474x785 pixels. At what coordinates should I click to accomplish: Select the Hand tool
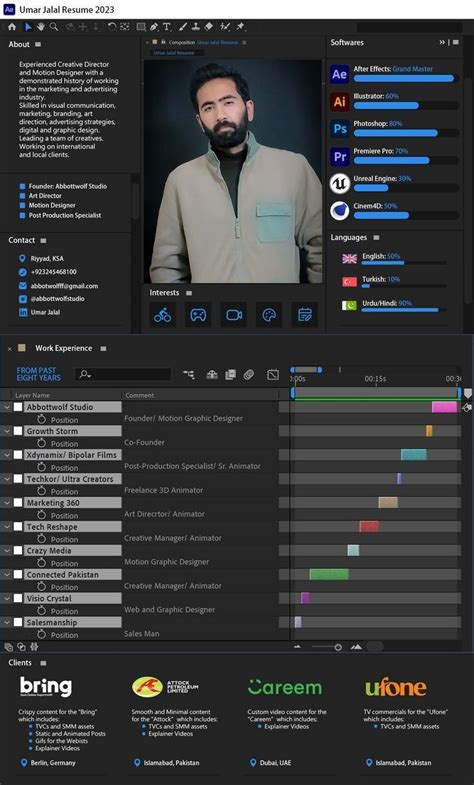coord(41,27)
